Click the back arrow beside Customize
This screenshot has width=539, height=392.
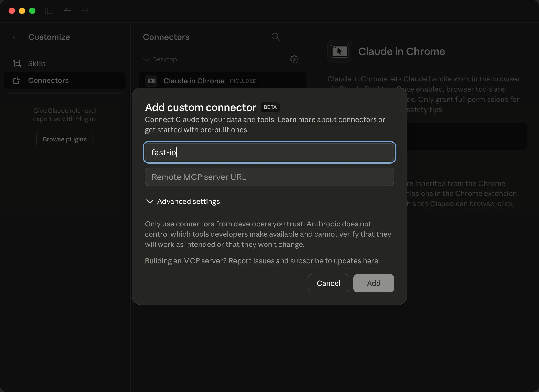pyautogui.click(x=16, y=37)
